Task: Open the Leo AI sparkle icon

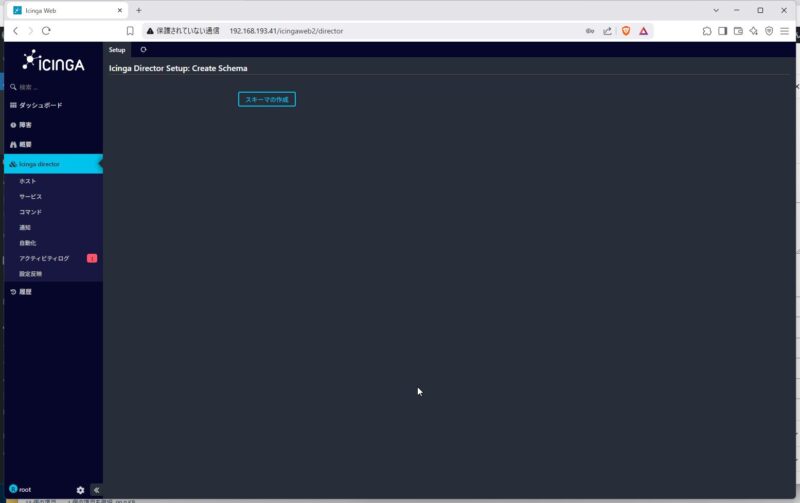Action: point(754,31)
